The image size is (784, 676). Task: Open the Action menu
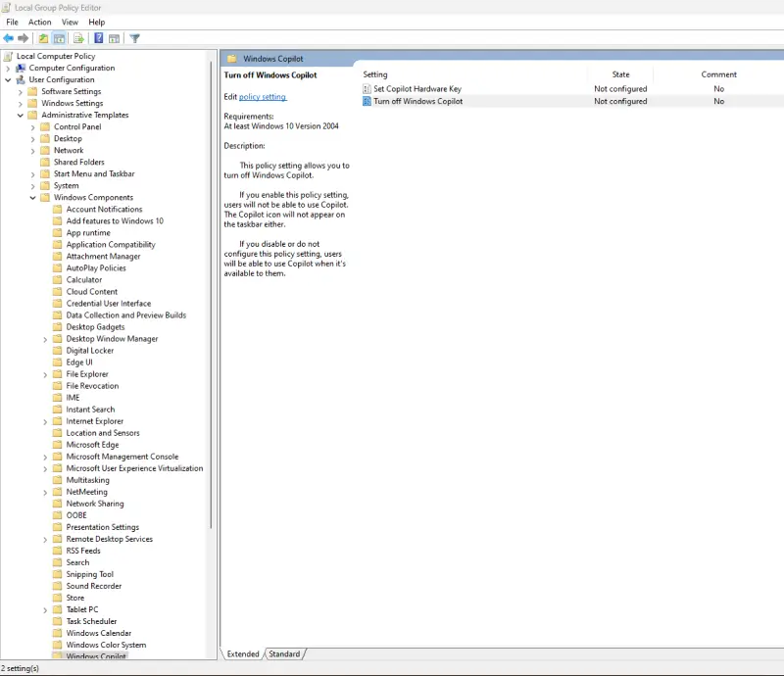pos(39,22)
